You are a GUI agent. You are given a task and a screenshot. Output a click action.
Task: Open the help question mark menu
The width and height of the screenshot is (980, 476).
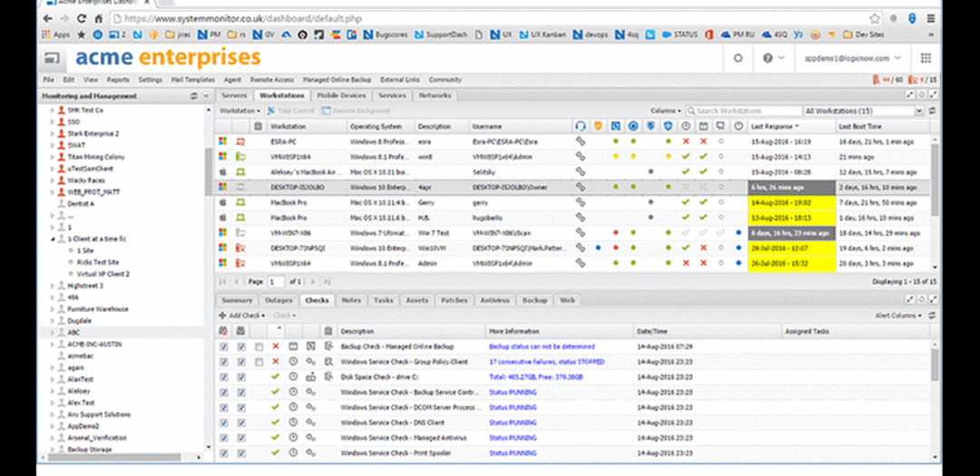click(769, 58)
